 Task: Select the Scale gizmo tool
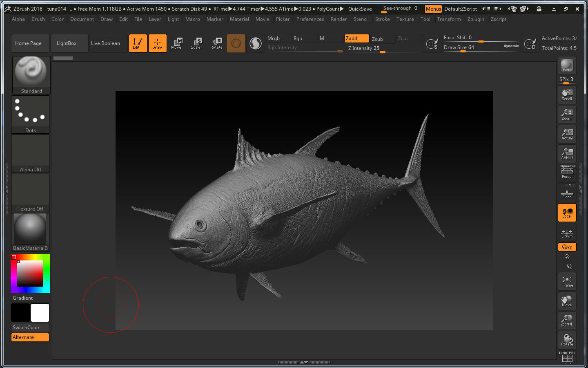pyautogui.click(x=196, y=43)
